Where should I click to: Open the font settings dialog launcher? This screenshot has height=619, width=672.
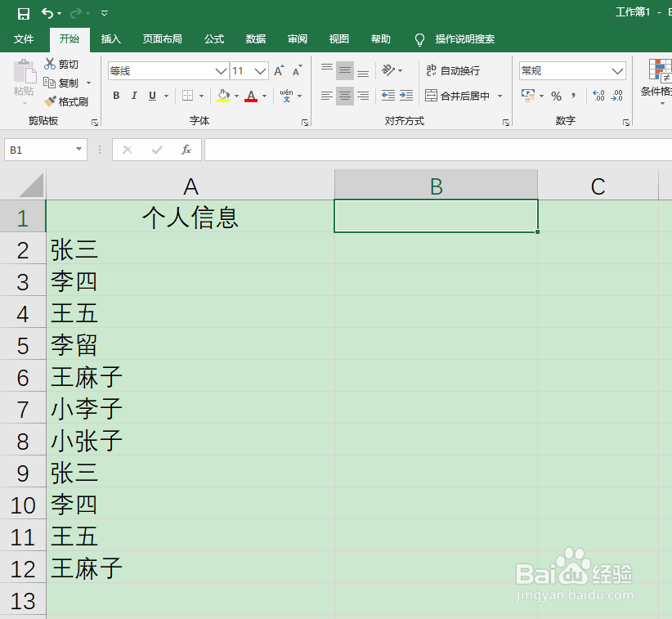click(x=305, y=123)
